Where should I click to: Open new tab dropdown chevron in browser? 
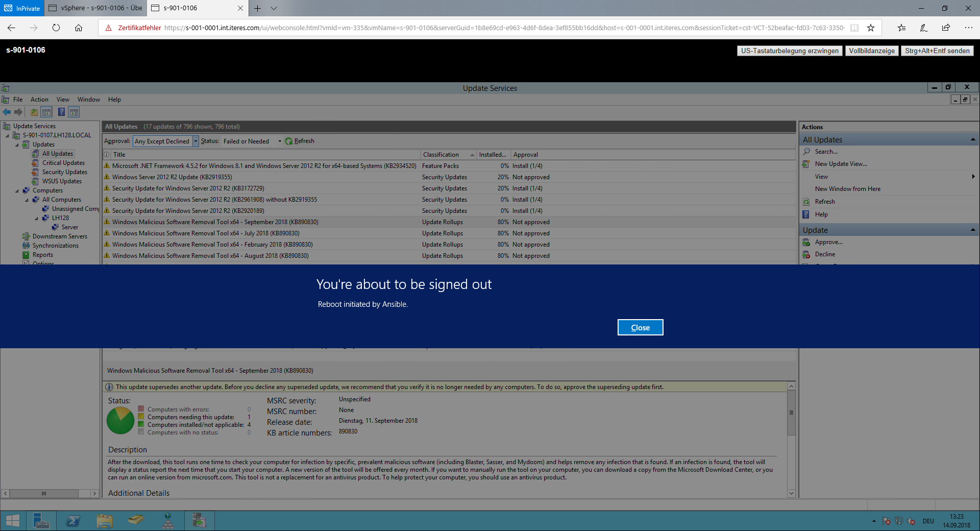click(x=274, y=8)
